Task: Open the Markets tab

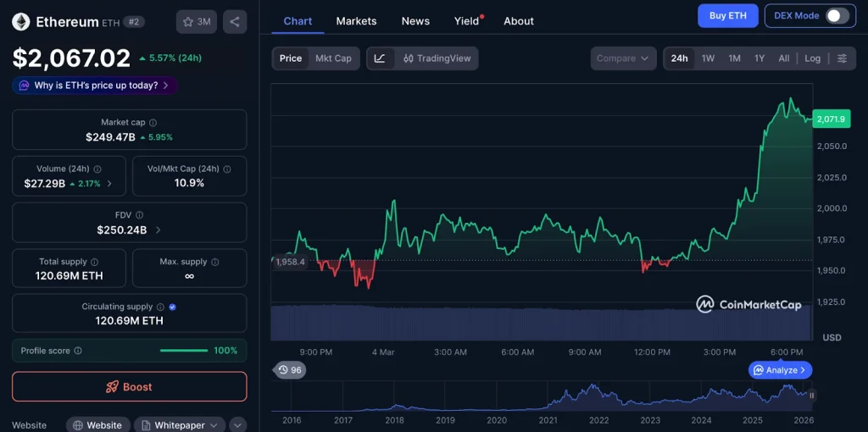Action: tap(357, 21)
